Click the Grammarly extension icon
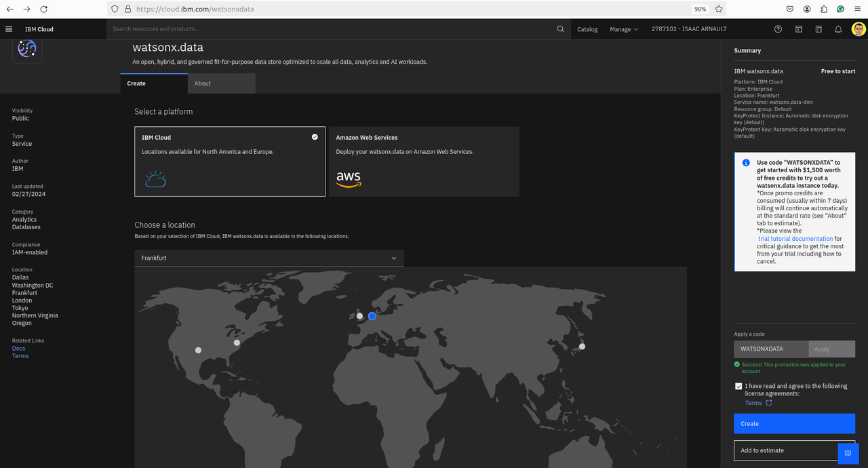Screen dimensions: 868x468 (x=841, y=9)
